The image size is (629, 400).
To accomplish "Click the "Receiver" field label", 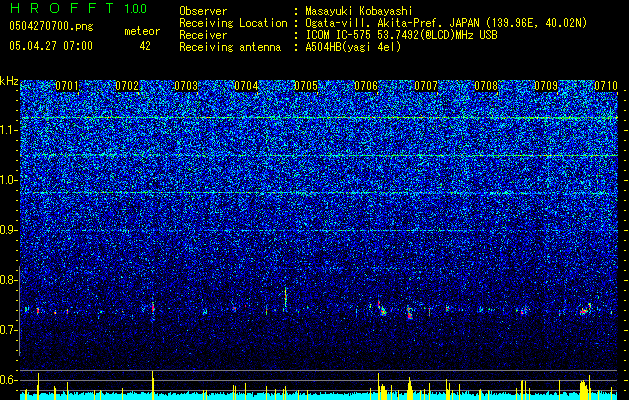I will click(203, 35).
